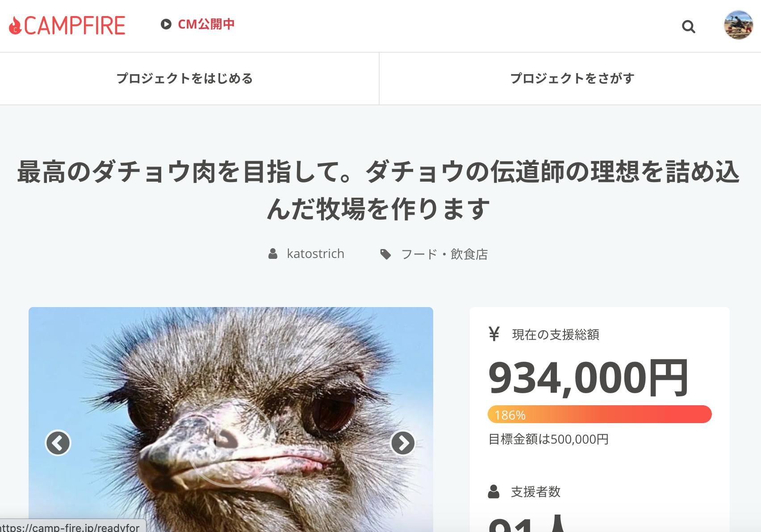The image size is (761, 532).
Task: Click the 186% funding progress bar
Action: coord(599,414)
